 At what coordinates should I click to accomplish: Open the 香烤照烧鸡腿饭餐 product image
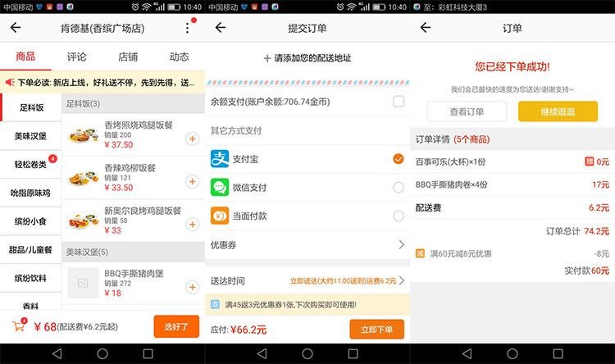pyautogui.click(x=83, y=135)
